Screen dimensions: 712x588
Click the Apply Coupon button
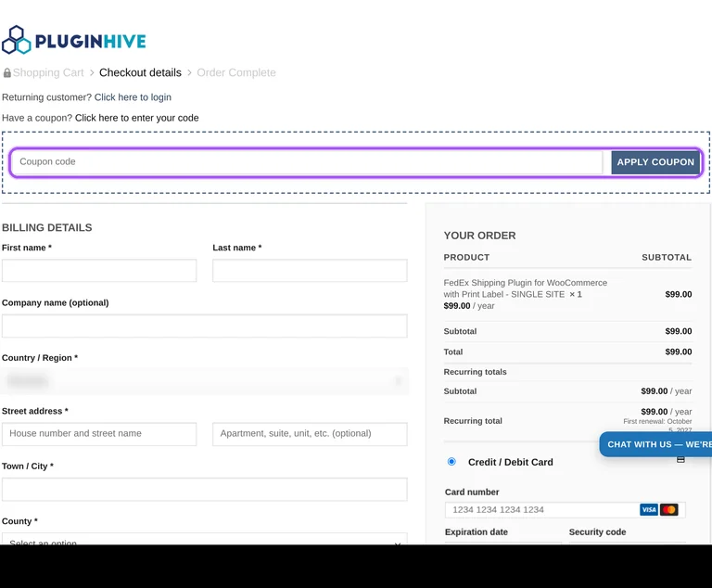tap(655, 162)
